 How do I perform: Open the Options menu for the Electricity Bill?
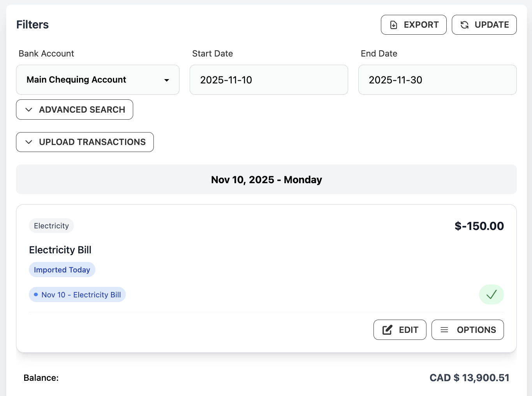point(467,330)
